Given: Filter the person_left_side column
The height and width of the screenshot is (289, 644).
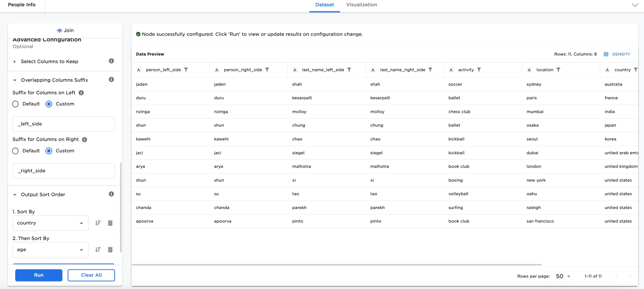Looking at the screenshot, I should click(x=186, y=70).
